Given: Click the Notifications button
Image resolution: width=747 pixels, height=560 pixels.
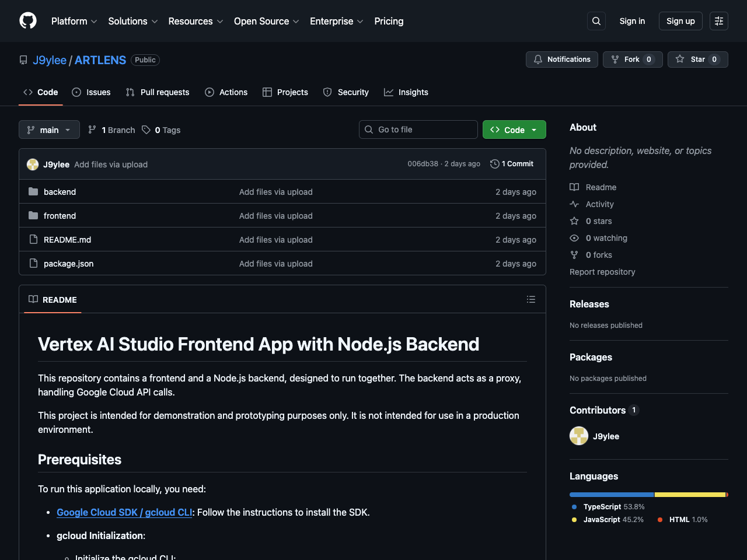Looking at the screenshot, I should pos(562,60).
